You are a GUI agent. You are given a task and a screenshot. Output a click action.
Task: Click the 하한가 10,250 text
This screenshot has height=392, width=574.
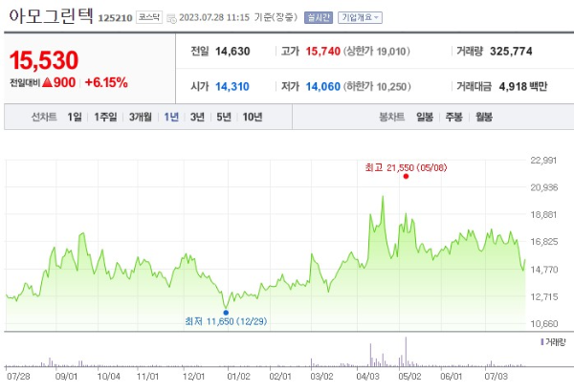point(377,87)
